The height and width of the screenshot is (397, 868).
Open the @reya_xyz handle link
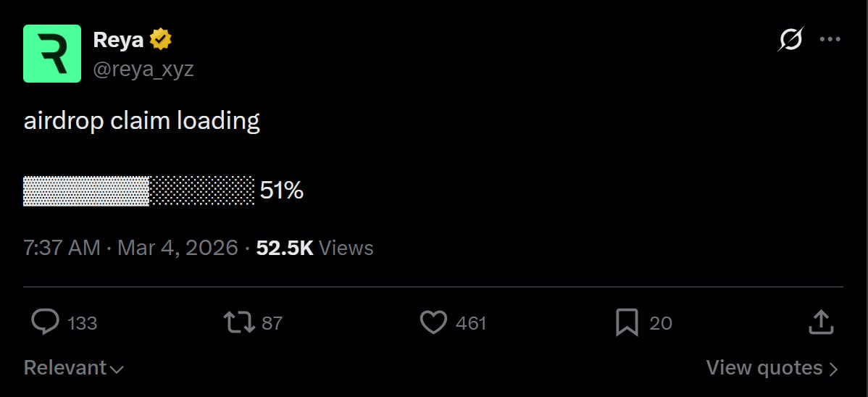click(x=143, y=69)
